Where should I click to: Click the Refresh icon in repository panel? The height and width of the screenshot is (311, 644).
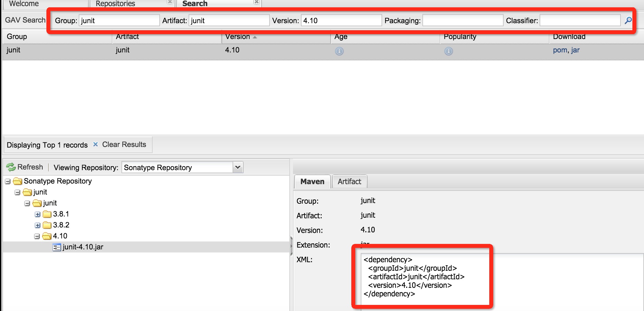point(11,167)
